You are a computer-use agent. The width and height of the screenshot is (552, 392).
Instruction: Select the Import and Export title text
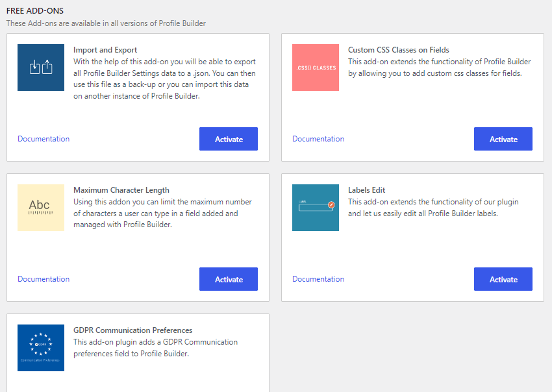[x=105, y=49]
